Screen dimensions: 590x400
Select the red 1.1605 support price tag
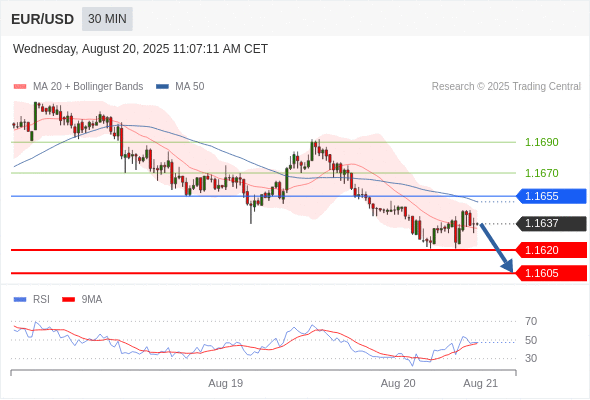point(551,273)
